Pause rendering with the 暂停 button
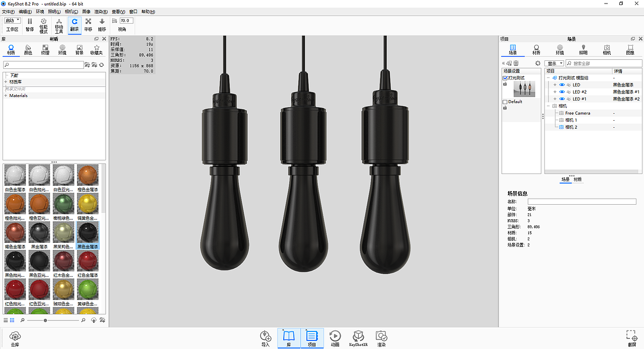 (30, 25)
